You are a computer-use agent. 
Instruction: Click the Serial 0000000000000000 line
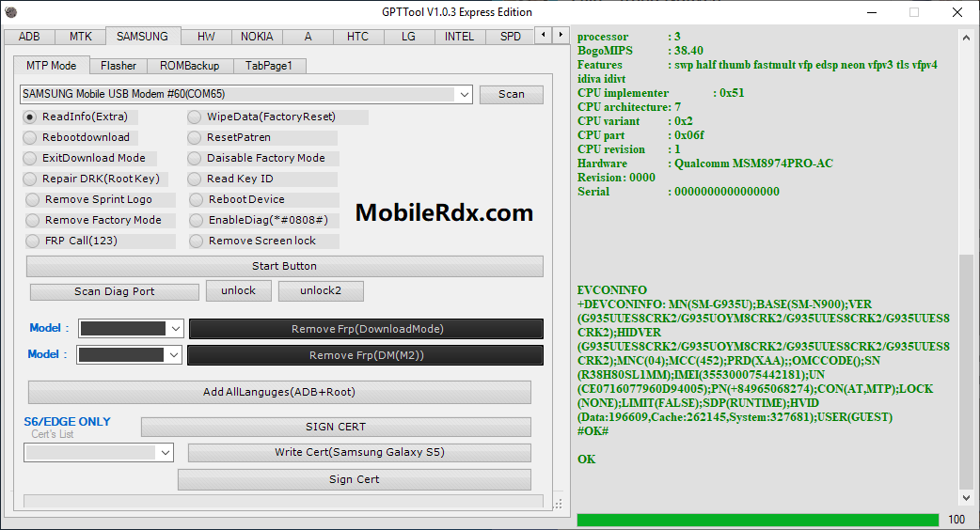pos(678,192)
